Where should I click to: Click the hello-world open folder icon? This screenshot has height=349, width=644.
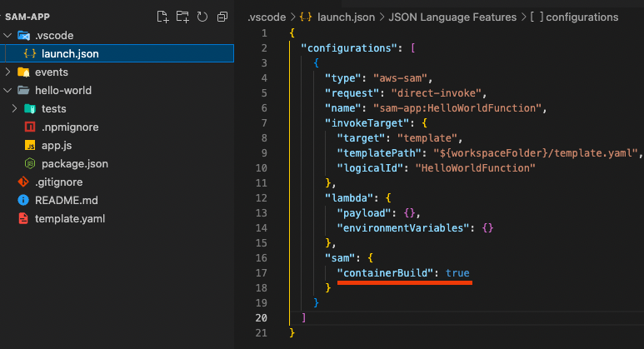point(24,90)
